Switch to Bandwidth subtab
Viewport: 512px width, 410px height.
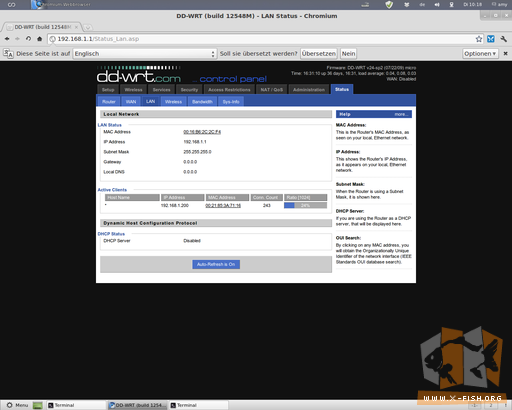tap(202, 102)
